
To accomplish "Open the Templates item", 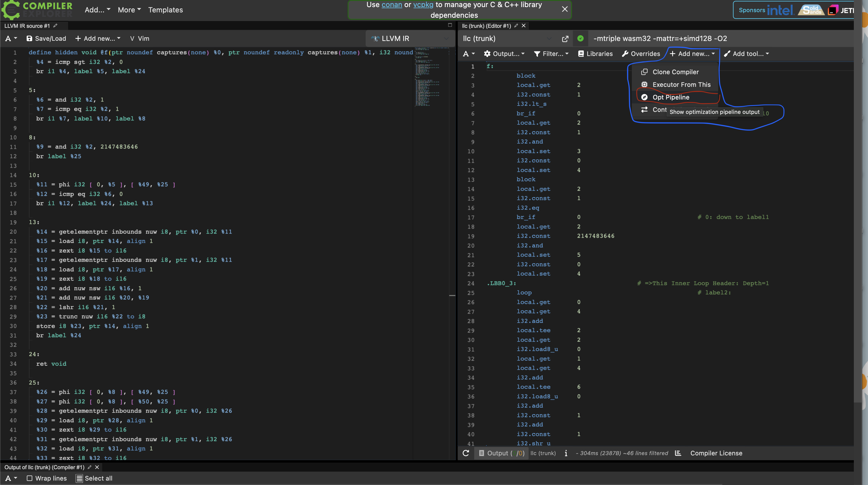I will pyautogui.click(x=165, y=10).
